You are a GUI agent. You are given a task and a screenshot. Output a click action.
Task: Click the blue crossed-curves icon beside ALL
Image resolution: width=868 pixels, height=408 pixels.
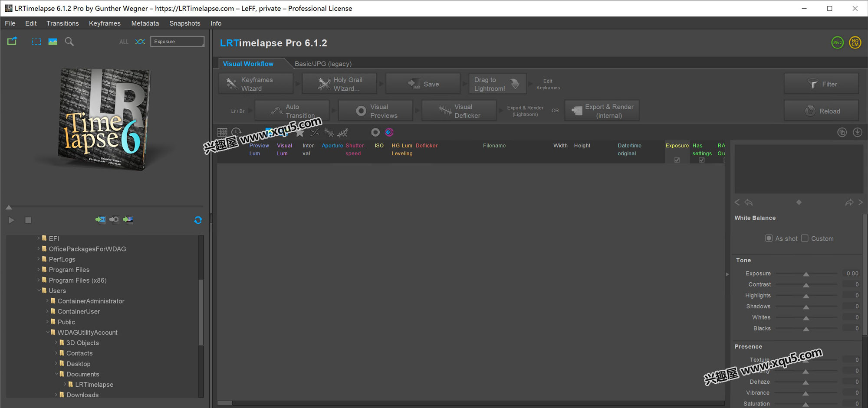pos(140,42)
